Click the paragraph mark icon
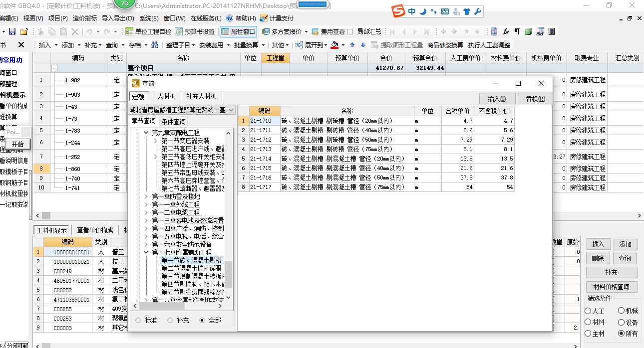The image size is (644, 348). click(517, 31)
